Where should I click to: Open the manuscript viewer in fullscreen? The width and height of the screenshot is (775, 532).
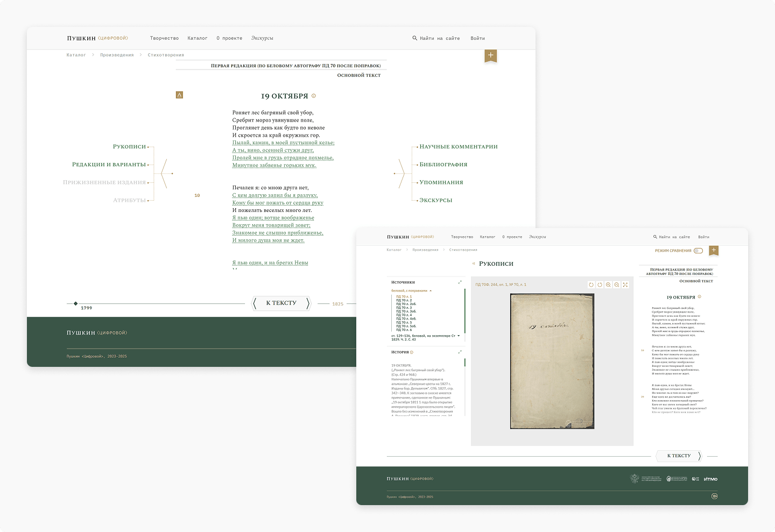click(625, 285)
